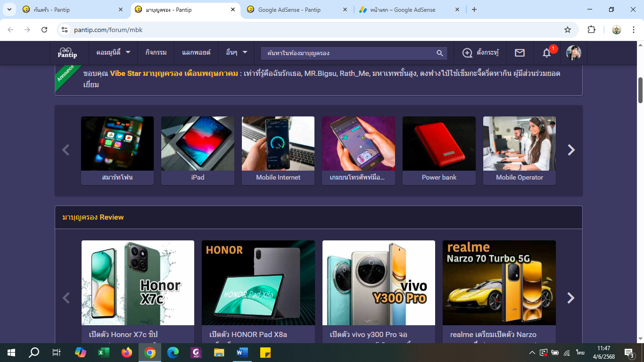This screenshot has height=362, width=644.
Task: Show next มาบุญครอง Review cards
Action: click(x=571, y=298)
